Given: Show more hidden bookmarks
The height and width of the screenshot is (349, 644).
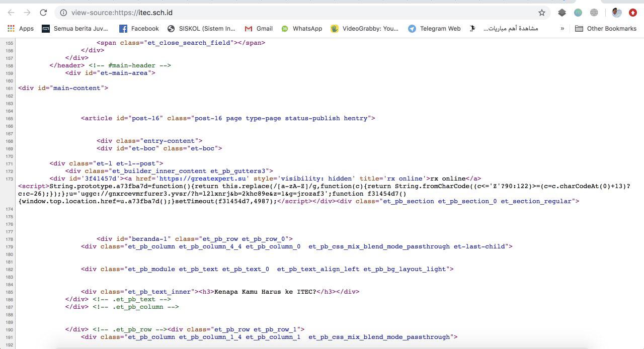Looking at the screenshot, I should coord(562,29).
